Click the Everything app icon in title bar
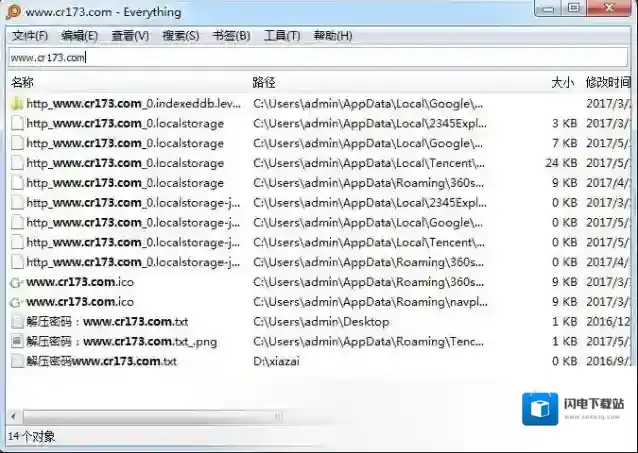The width and height of the screenshot is (638, 453). (x=13, y=12)
